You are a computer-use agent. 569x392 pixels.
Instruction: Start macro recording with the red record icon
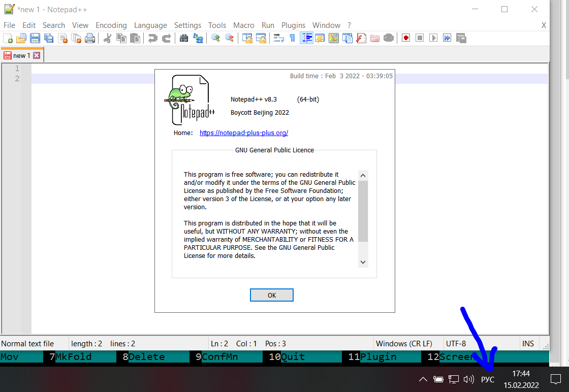405,38
